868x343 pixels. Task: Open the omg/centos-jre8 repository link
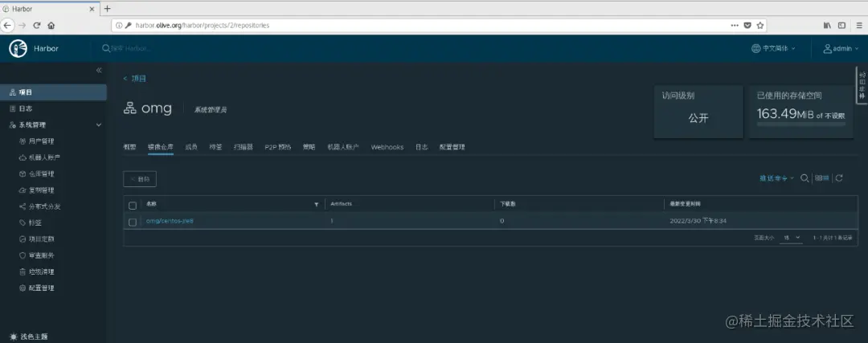[170, 221]
